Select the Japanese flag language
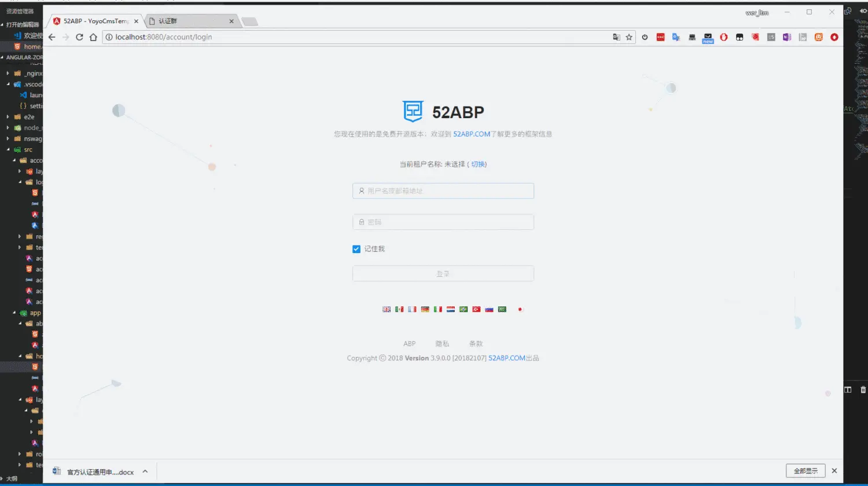The image size is (868, 486). 520,309
